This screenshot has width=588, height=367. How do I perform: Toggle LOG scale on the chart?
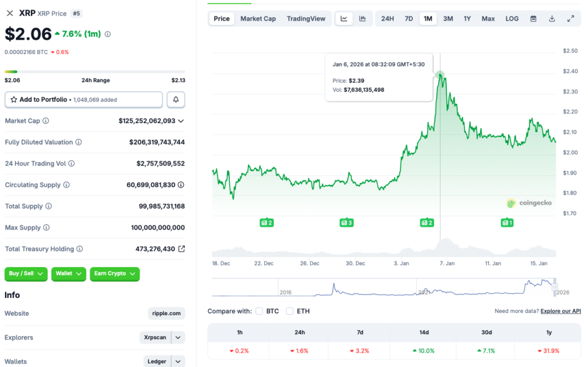pyautogui.click(x=512, y=18)
